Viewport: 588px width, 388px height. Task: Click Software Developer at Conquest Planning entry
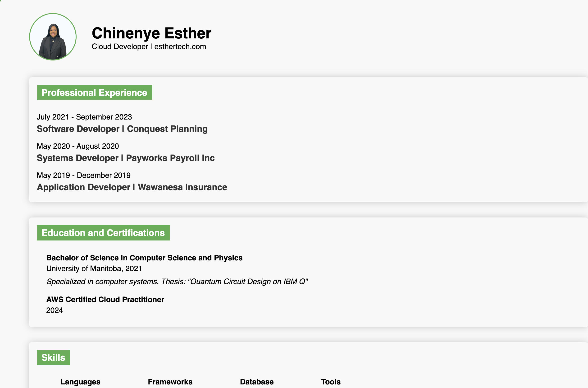122,129
